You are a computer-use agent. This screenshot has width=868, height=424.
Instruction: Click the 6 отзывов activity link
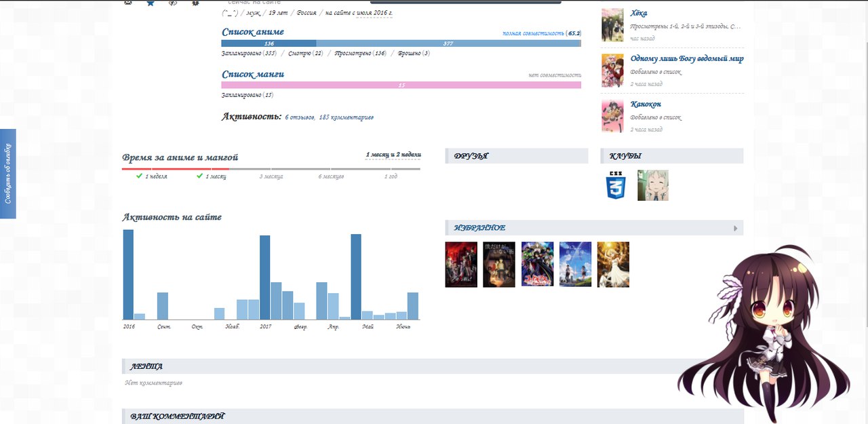pyautogui.click(x=300, y=117)
